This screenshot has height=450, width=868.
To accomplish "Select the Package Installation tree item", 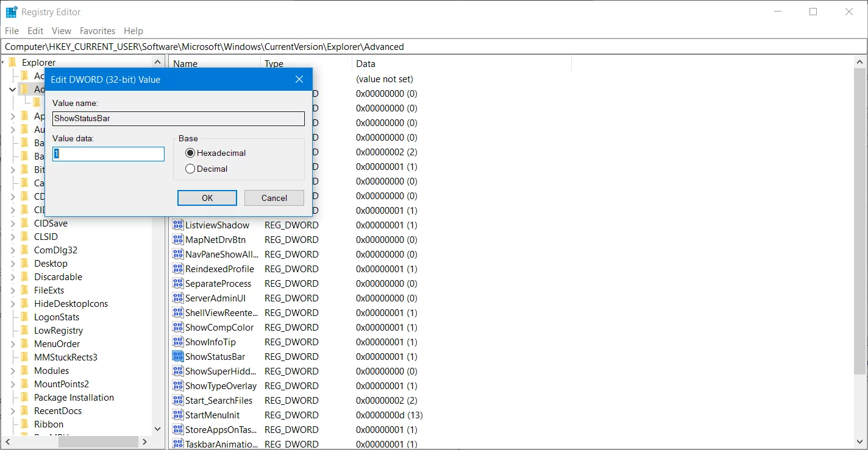I will click(74, 397).
